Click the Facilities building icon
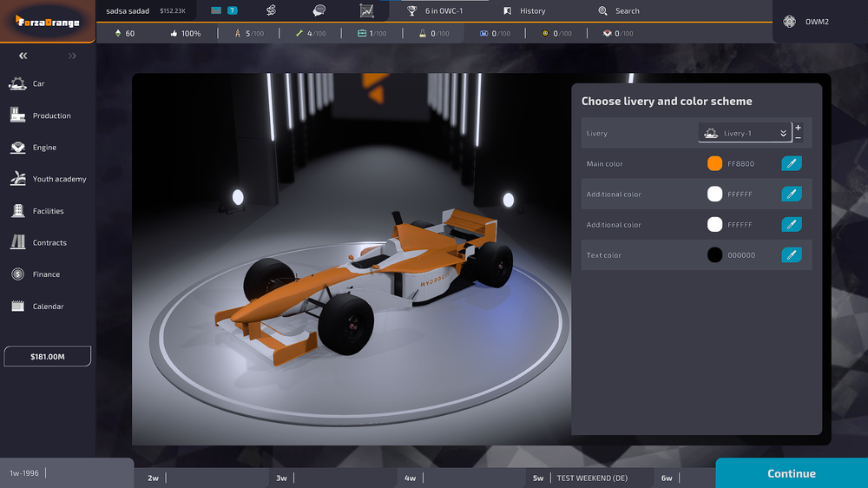Viewport: 868px width, 488px height. [x=17, y=210]
